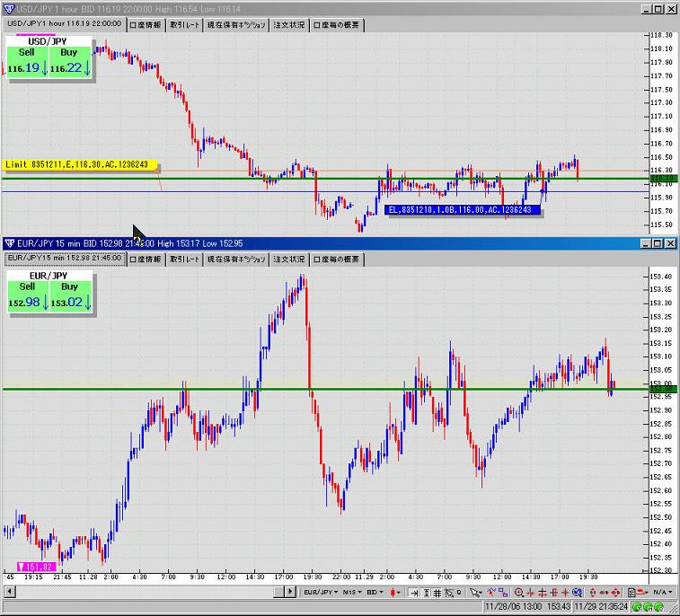
Task: Click the horizontal scrollbar right arrow
Action: 291,593
